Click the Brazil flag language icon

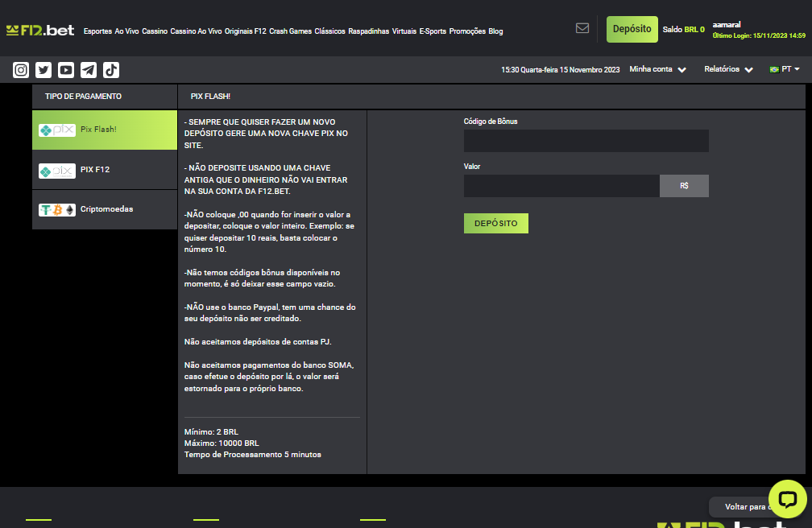coord(774,69)
